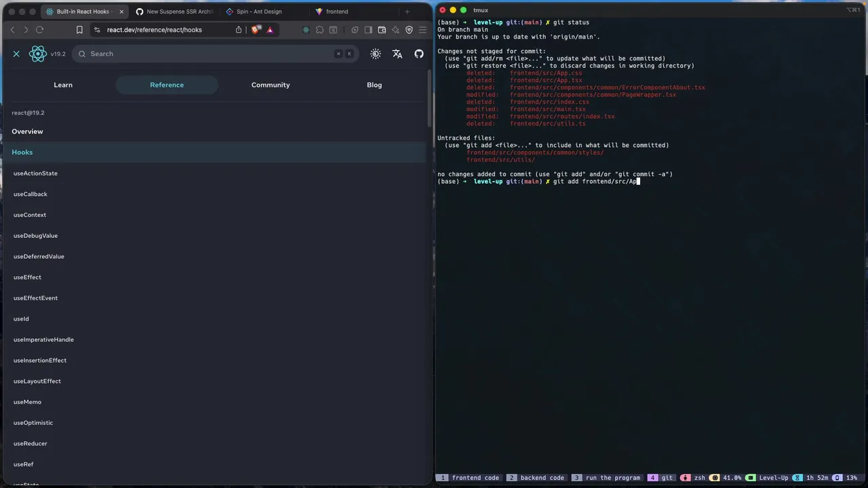This screenshot has width=868, height=488.
Task: Open the Overview sidebar link
Action: pyautogui.click(x=27, y=131)
